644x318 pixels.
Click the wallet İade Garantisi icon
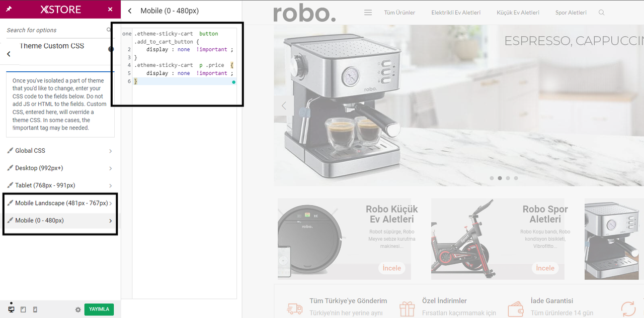[x=516, y=308]
